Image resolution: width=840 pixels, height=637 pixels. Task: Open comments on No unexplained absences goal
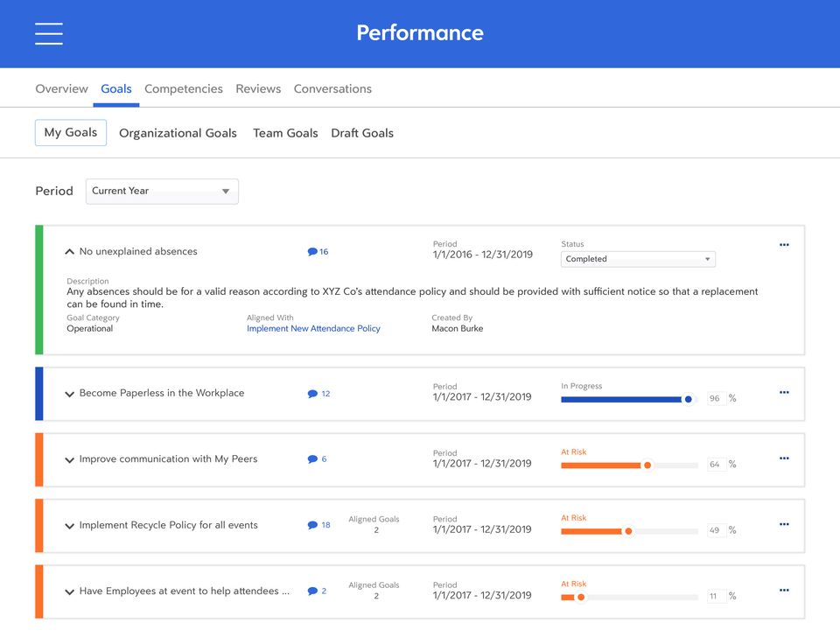(x=318, y=252)
